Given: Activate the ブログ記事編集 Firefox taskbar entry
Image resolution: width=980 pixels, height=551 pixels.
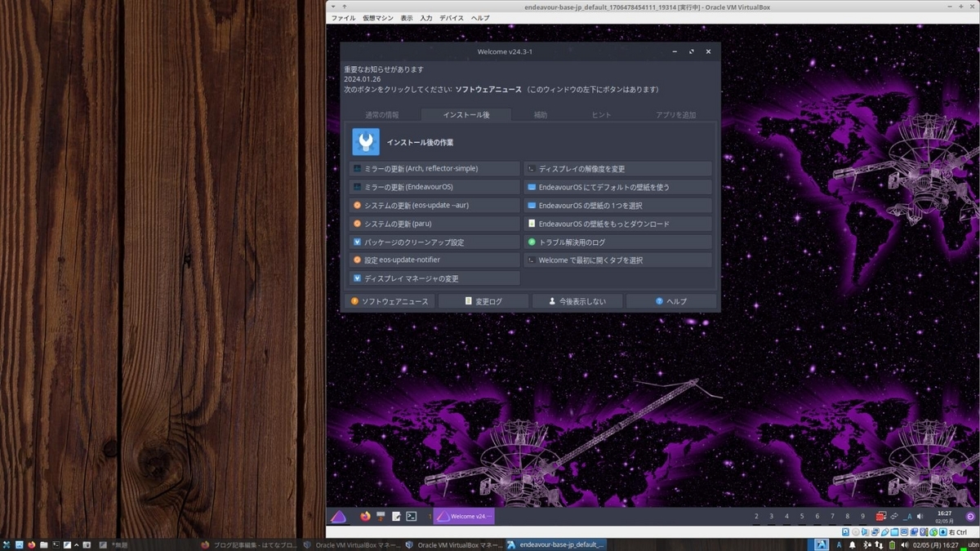Looking at the screenshot, I should point(249,544).
